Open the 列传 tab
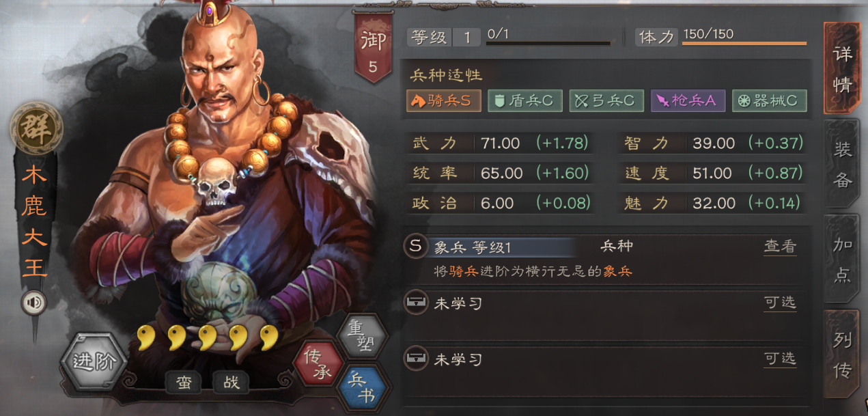The width and height of the screenshot is (868, 416). click(841, 354)
